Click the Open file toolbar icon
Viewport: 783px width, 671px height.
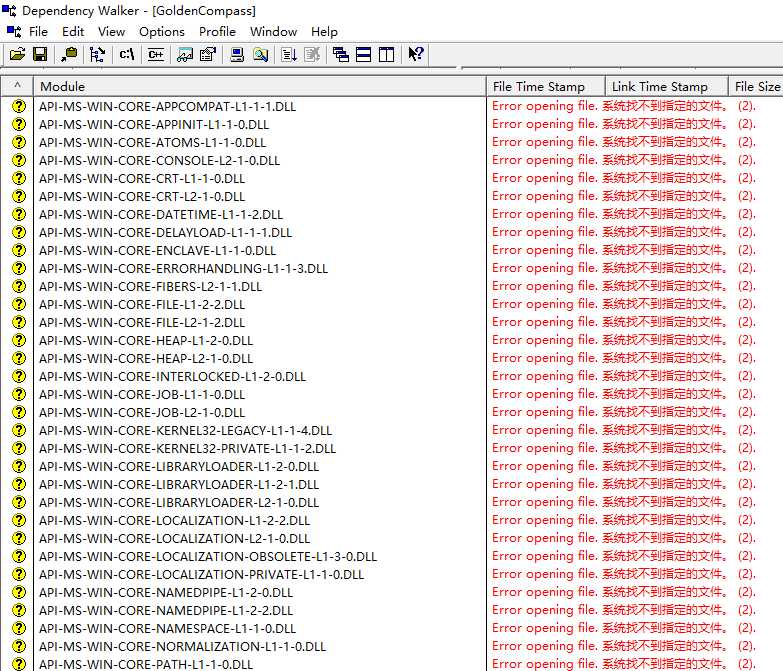17,54
